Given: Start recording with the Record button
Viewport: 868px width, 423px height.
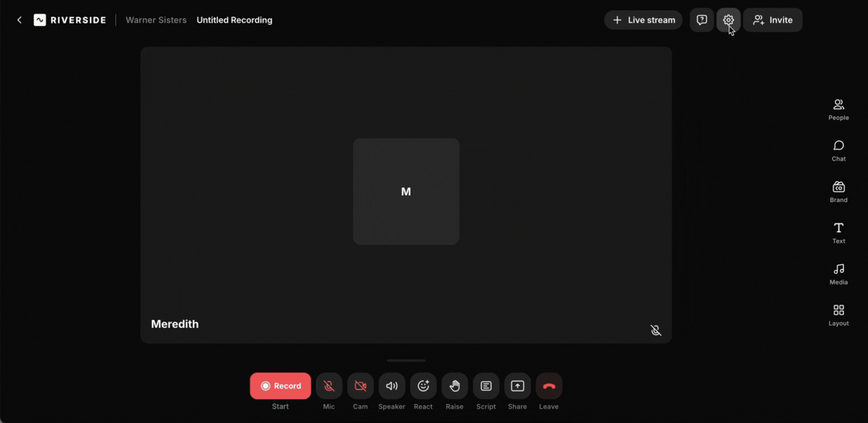Looking at the screenshot, I should 280,386.
